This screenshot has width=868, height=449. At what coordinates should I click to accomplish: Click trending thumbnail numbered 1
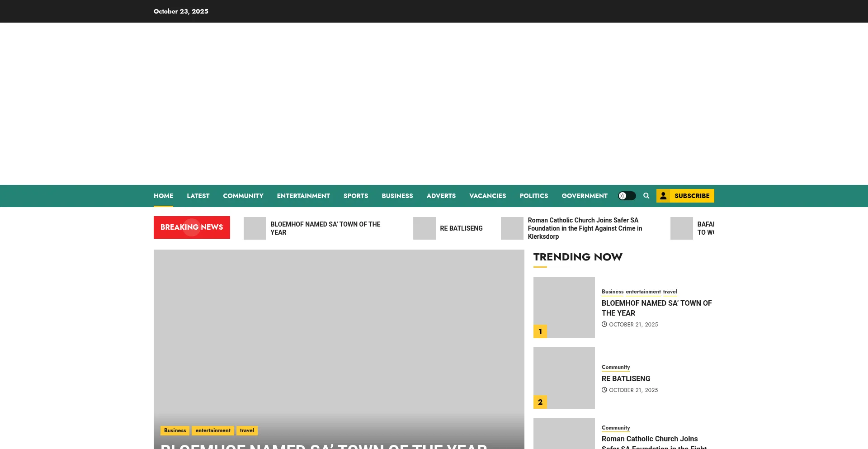point(564,307)
